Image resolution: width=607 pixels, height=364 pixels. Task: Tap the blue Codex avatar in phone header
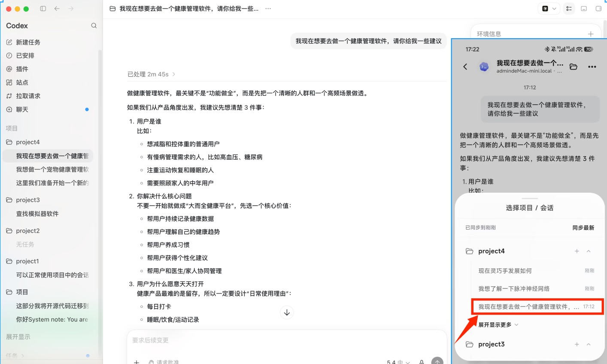(484, 67)
